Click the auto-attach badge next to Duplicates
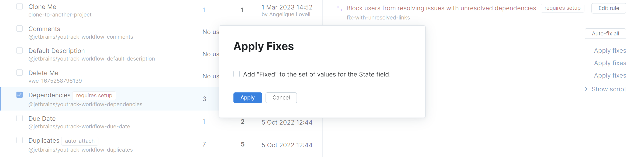 (x=80, y=141)
